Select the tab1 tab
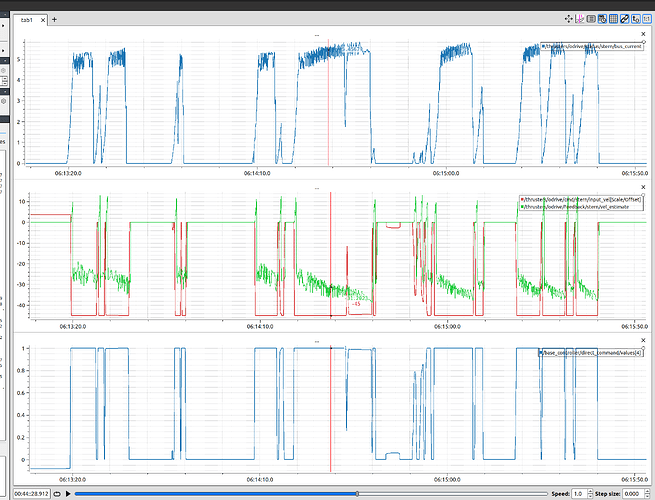This screenshot has height=500, width=655. (x=27, y=20)
